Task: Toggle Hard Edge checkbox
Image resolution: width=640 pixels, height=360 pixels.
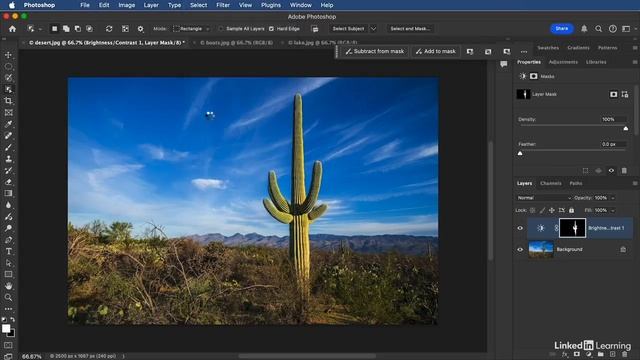Action: point(271,29)
